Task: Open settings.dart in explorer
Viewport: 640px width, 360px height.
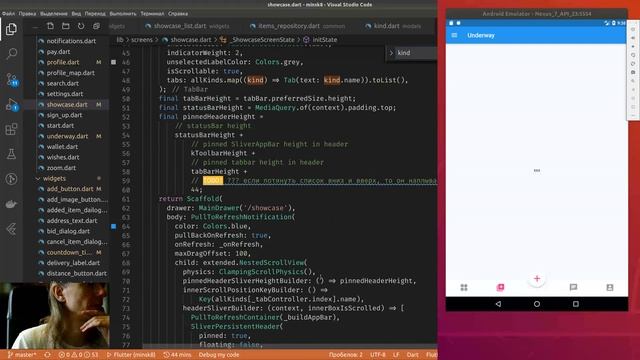Action: (64, 94)
